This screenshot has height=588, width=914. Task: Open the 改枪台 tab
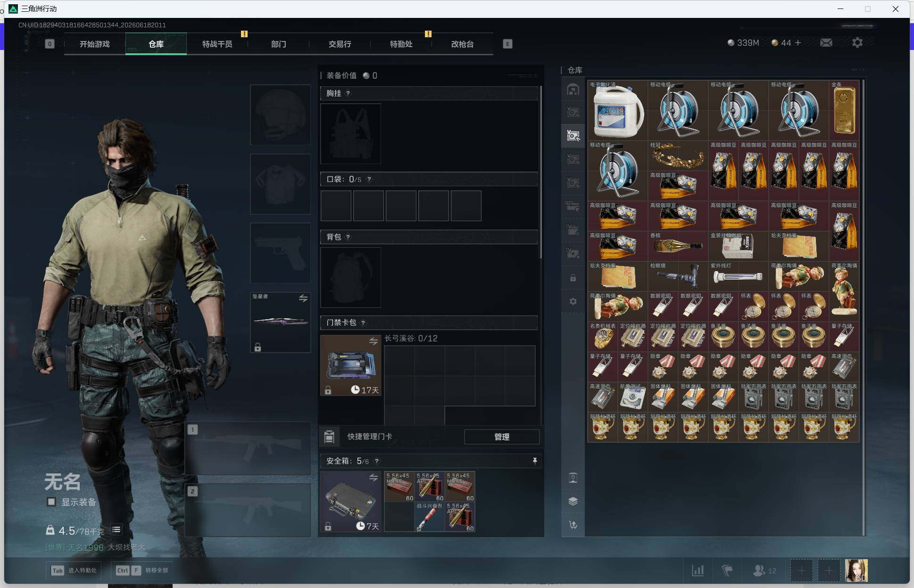click(463, 44)
